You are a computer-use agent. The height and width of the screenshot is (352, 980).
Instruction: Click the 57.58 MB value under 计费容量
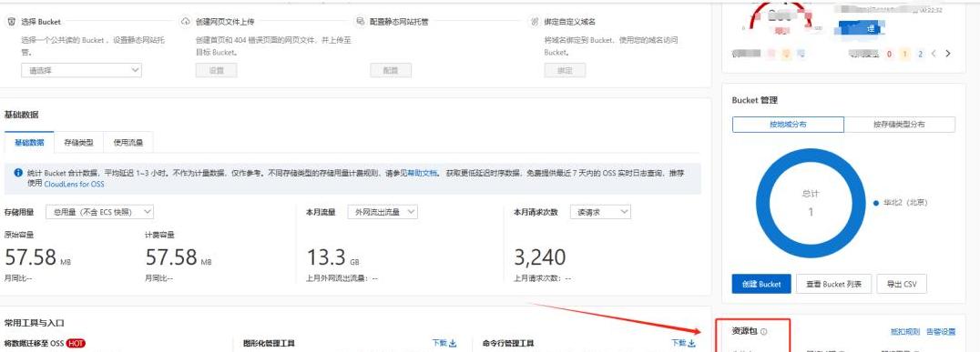coord(179,256)
